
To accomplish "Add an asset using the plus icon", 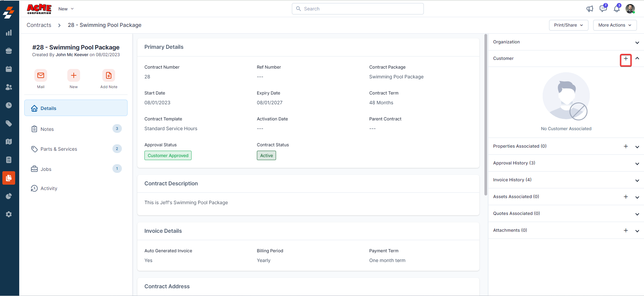I will pyautogui.click(x=625, y=197).
